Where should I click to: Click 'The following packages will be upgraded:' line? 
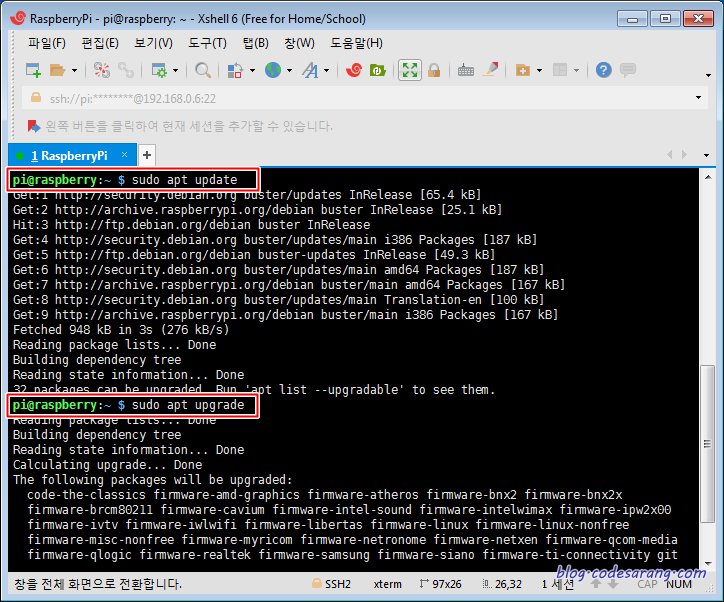[x=152, y=480]
